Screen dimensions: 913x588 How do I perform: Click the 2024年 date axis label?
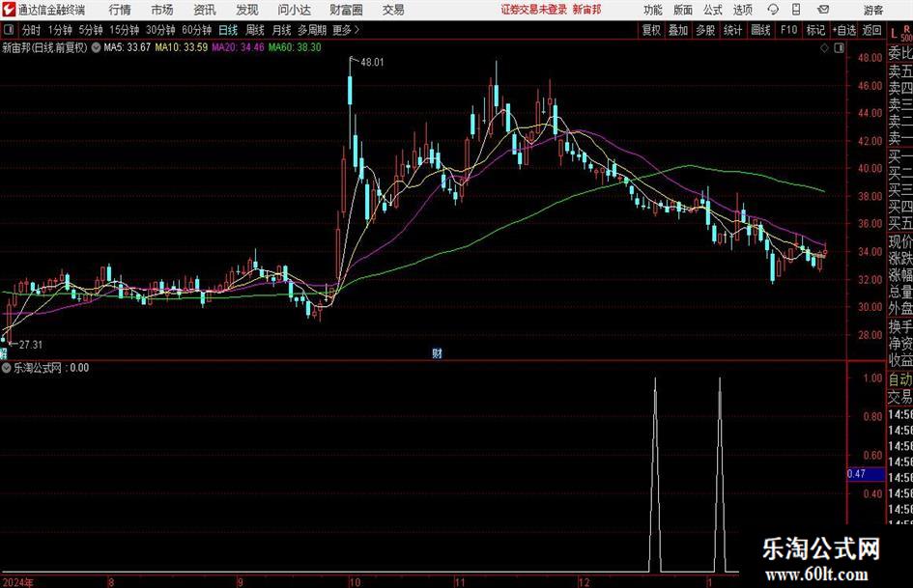pyautogui.click(x=17, y=582)
